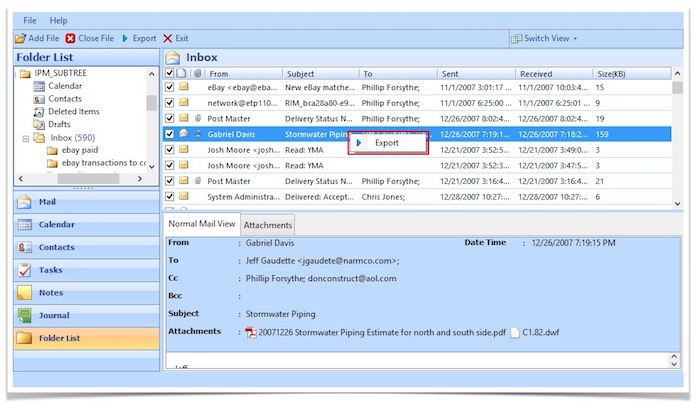700x410 pixels.
Task: Click the Export toolbar button
Action: 139,38
